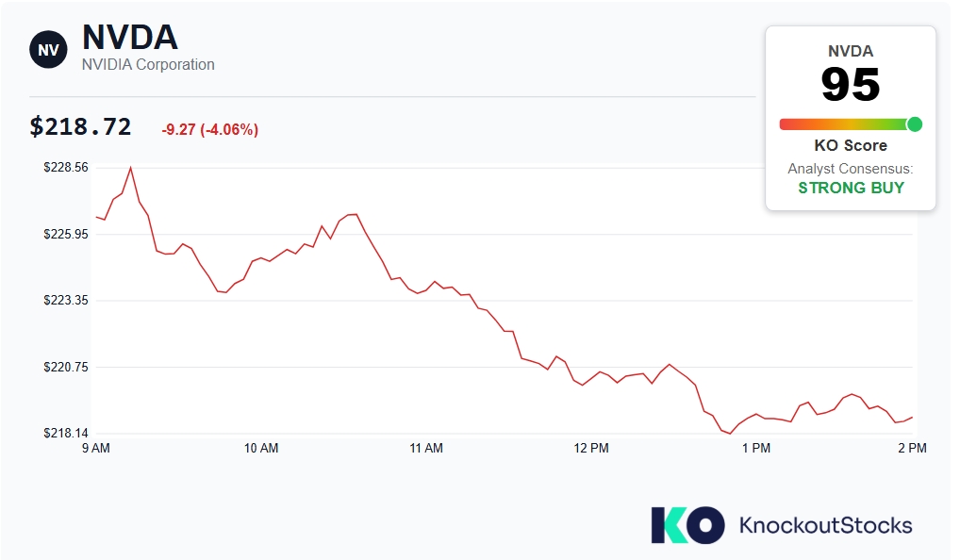Click the Analyst Consensus label
Image resolution: width=960 pixels, height=560 pixels.
[x=851, y=169]
